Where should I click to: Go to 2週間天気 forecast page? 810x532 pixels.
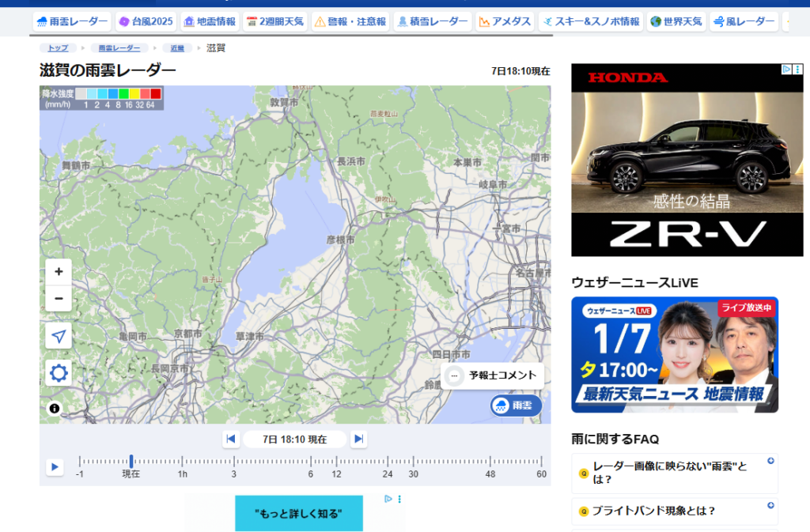coord(274,21)
